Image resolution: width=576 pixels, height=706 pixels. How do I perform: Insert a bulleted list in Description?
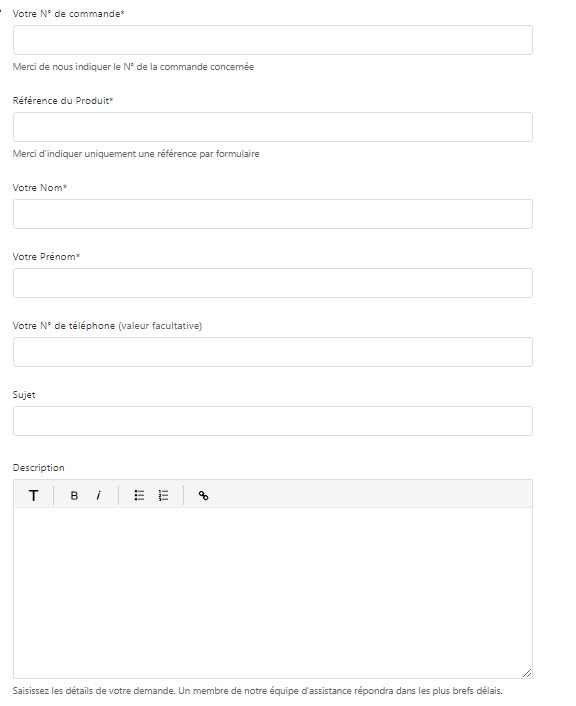pos(139,496)
